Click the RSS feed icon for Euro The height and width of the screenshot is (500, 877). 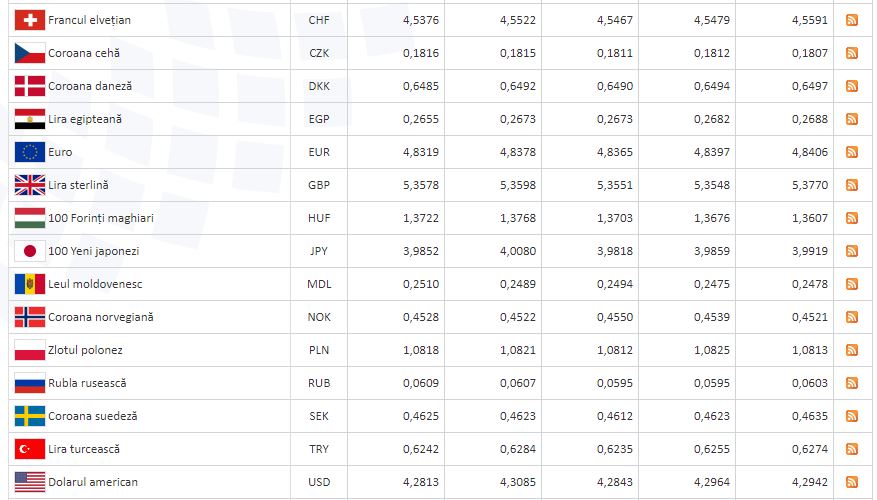[x=852, y=152]
